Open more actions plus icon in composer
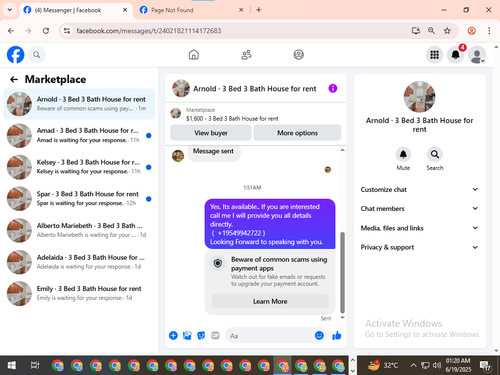This screenshot has width=500, height=375. [x=173, y=335]
